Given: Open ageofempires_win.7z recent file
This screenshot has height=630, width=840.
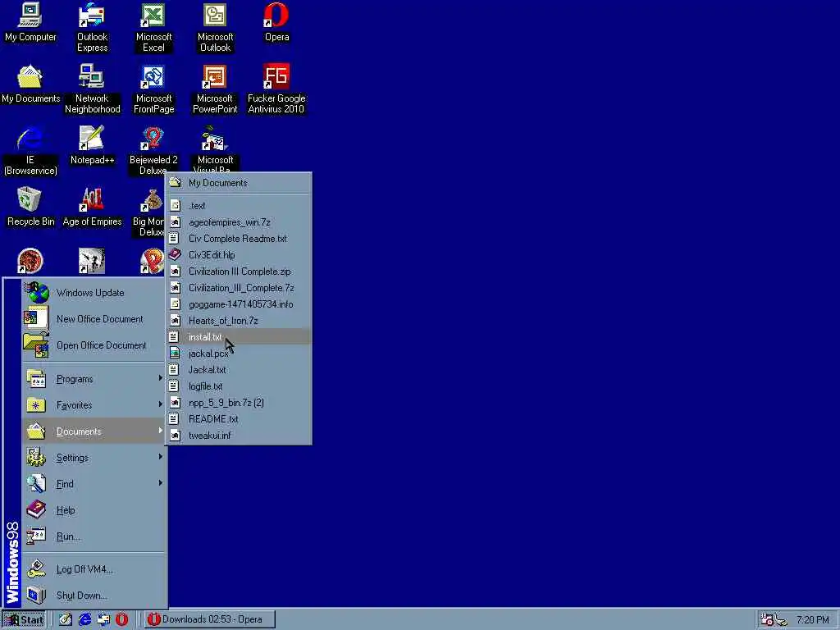Looking at the screenshot, I should [239, 221].
